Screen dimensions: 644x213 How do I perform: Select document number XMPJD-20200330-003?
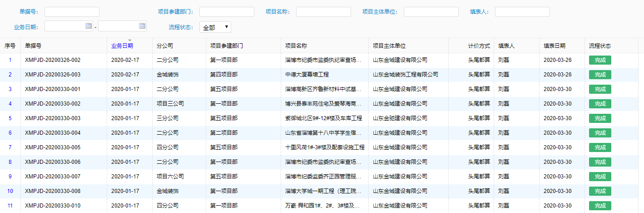click(53, 118)
